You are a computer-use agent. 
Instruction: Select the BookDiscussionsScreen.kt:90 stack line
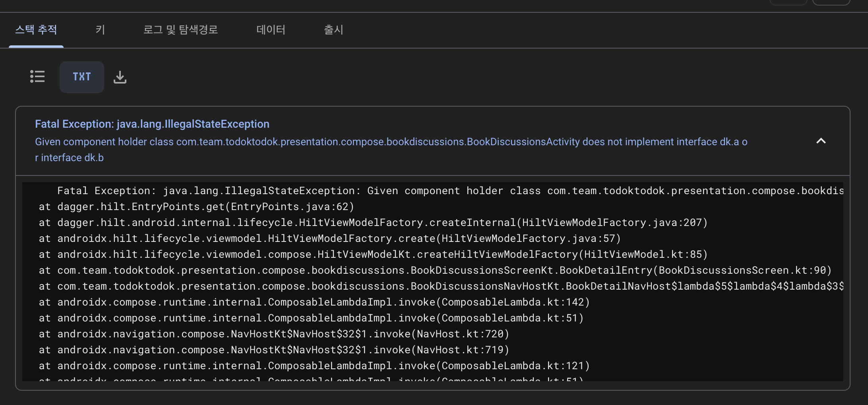click(x=435, y=271)
